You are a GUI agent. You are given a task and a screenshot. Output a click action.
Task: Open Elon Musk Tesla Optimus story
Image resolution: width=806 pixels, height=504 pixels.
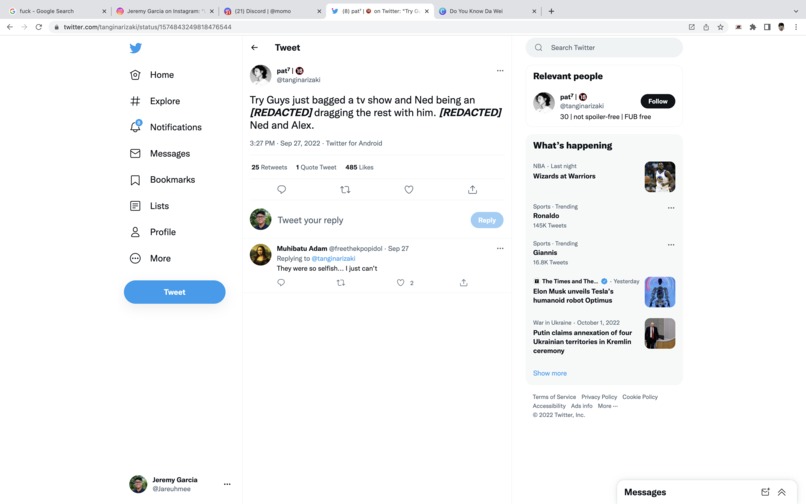[573, 296]
